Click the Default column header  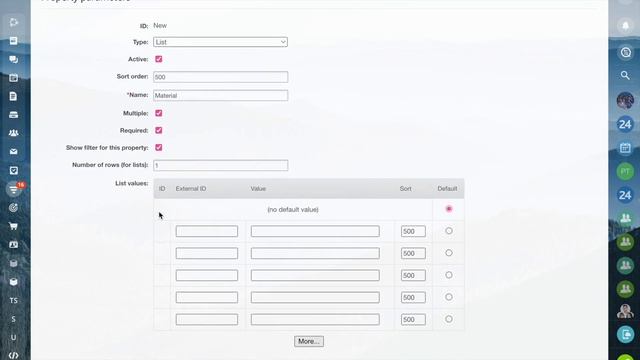point(447,189)
